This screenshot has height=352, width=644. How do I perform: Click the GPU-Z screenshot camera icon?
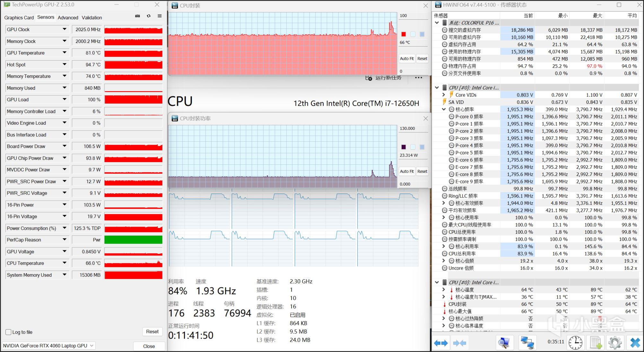click(137, 16)
